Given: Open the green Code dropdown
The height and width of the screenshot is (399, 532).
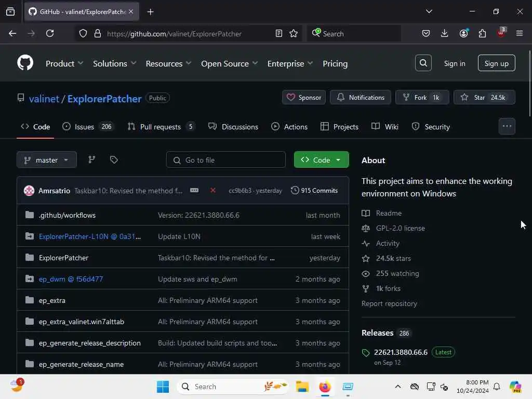Looking at the screenshot, I should 321,160.
